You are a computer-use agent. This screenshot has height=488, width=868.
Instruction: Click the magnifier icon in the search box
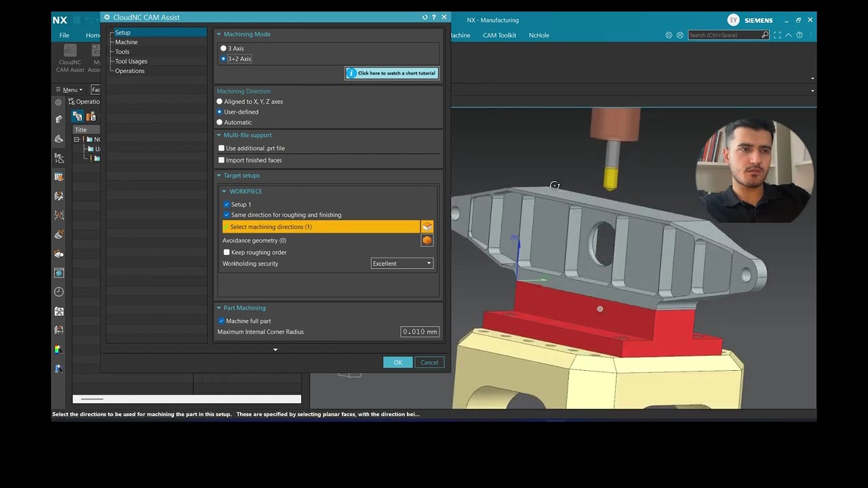(765, 35)
